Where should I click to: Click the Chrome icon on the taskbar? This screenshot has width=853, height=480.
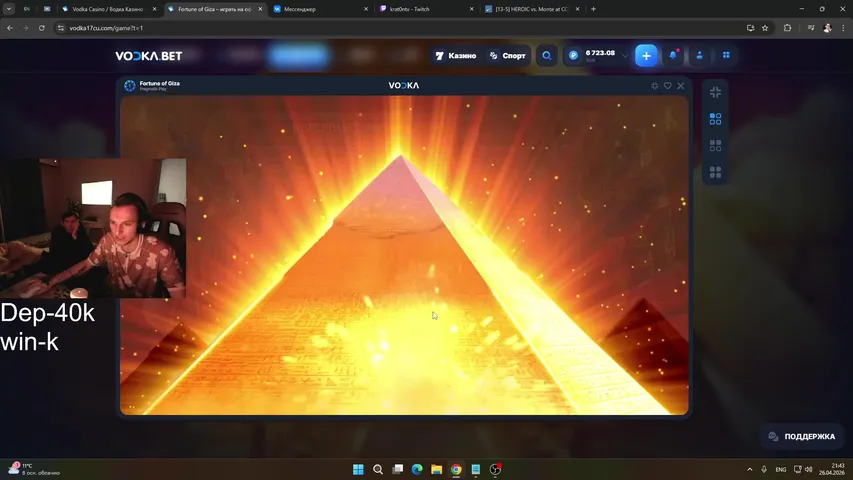456,469
